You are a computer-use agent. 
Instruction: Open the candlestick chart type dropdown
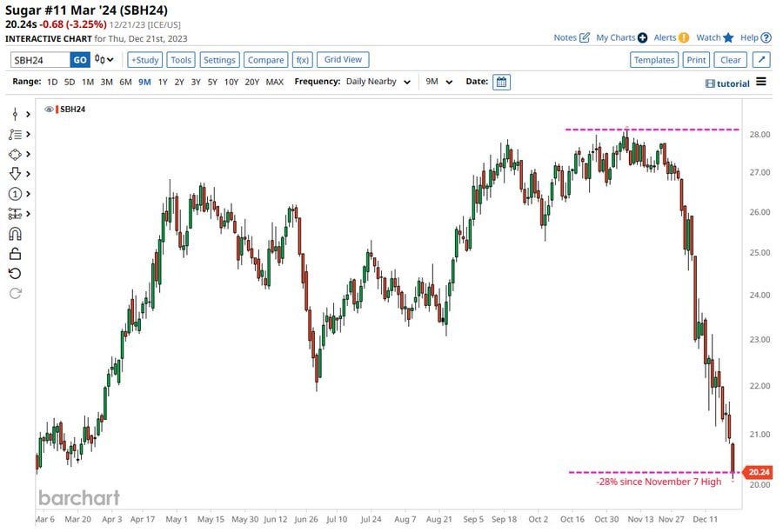(x=104, y=60)
